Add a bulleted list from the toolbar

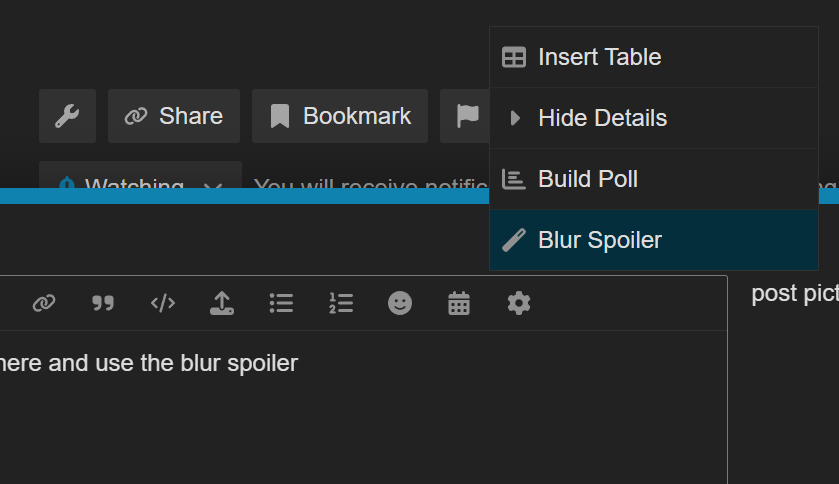[281, 303]
